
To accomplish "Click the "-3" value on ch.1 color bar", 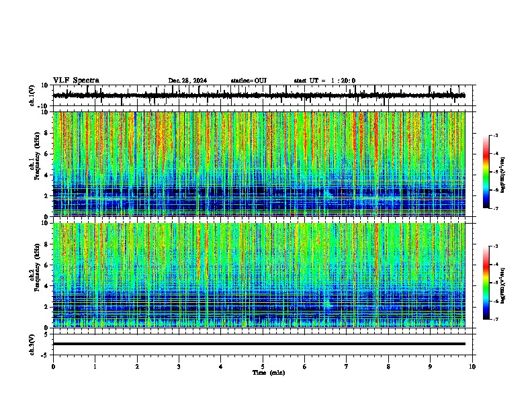I will tap(495, 136).
